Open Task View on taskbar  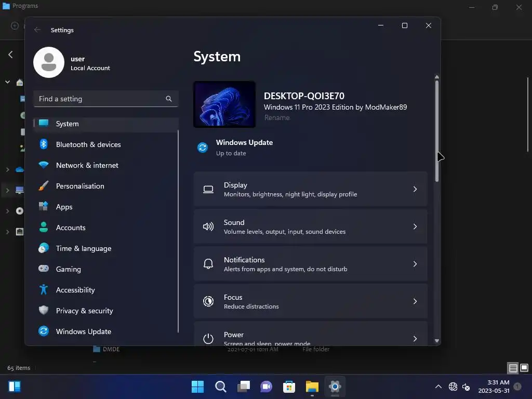(x=244, y=387)
